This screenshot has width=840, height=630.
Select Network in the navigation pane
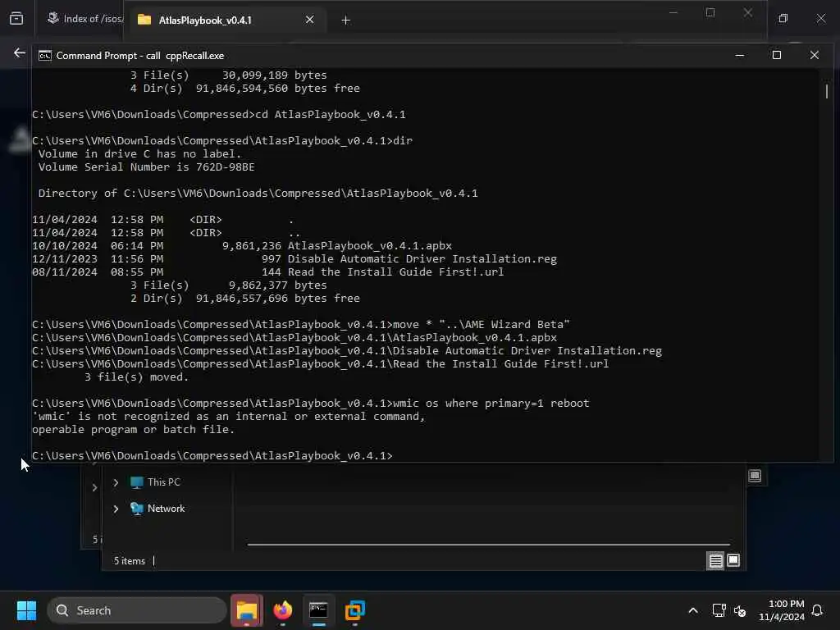pos(166,509)
